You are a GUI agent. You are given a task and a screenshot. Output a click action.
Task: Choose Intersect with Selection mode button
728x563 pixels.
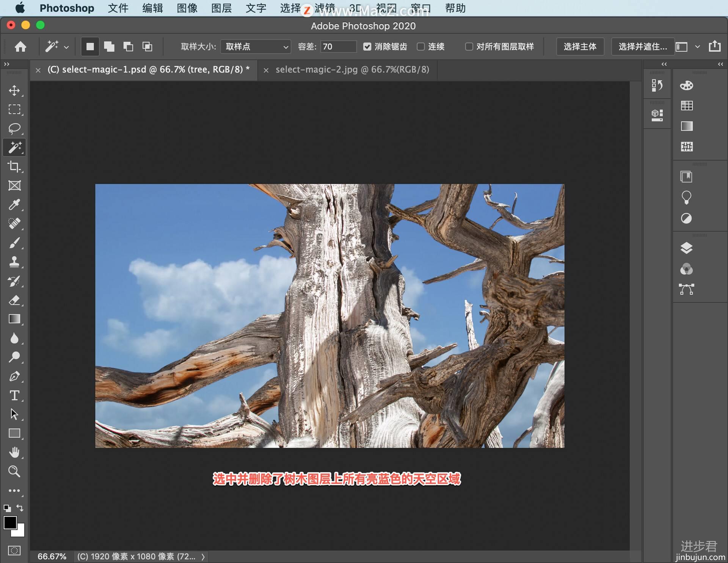(147, 47)
